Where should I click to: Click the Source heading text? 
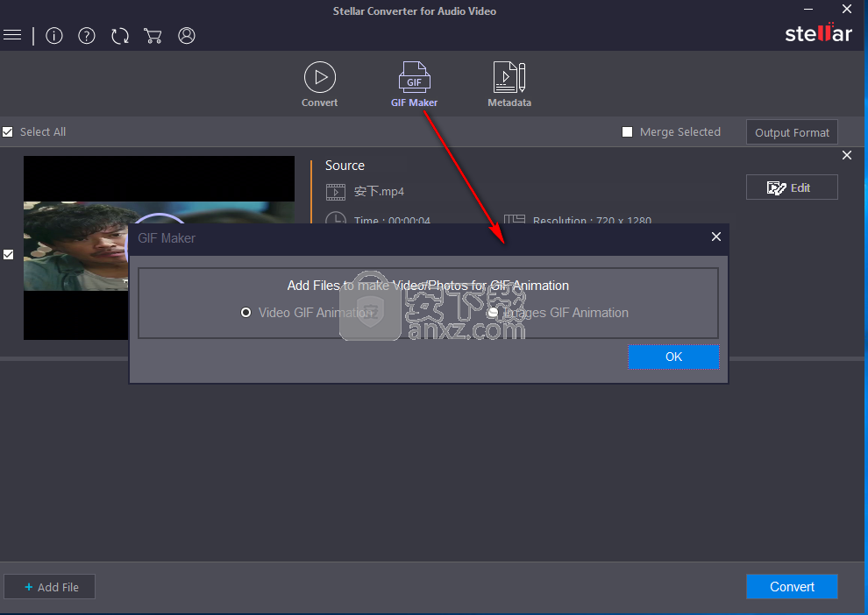[345, 166]
